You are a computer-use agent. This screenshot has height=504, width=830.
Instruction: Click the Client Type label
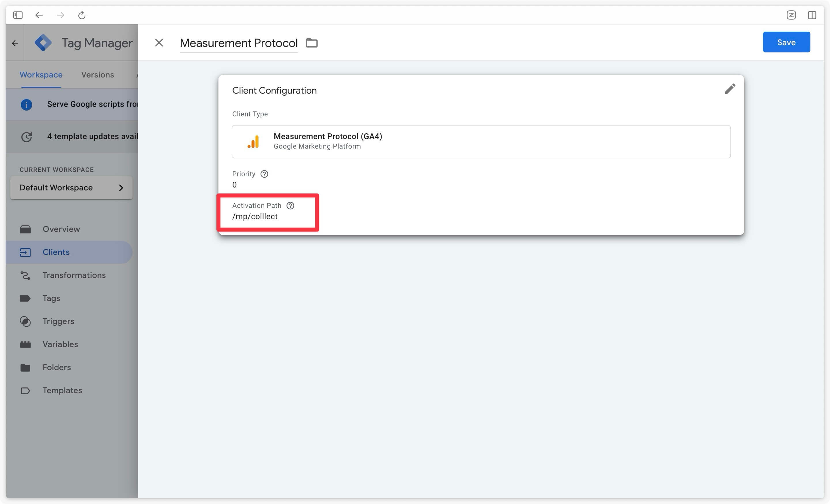250,114
